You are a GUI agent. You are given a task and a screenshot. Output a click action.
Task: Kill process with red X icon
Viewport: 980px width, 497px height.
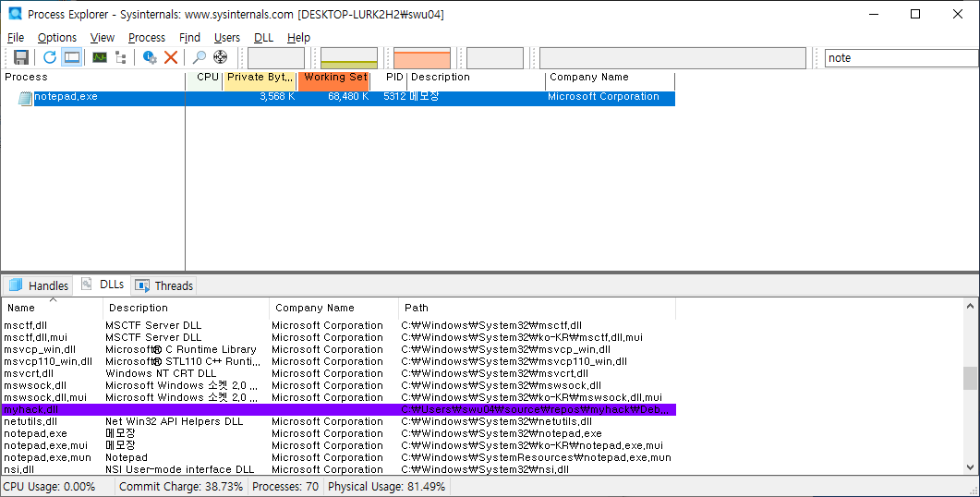point(171,57)
